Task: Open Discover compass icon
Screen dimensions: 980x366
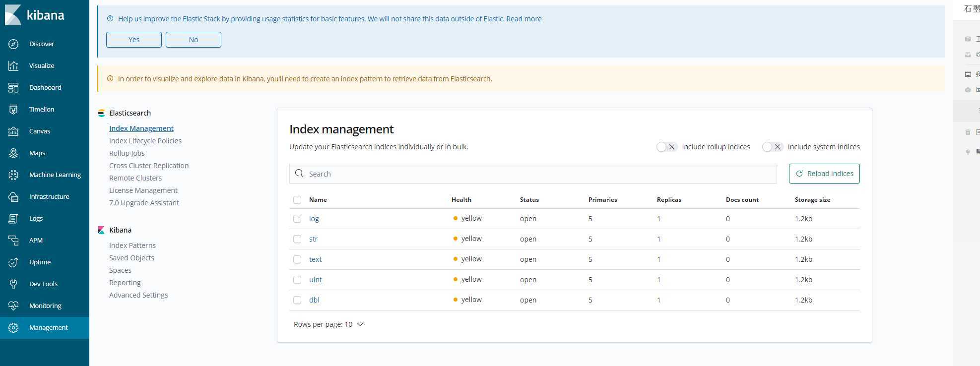Action: click(x=13, y=44)
